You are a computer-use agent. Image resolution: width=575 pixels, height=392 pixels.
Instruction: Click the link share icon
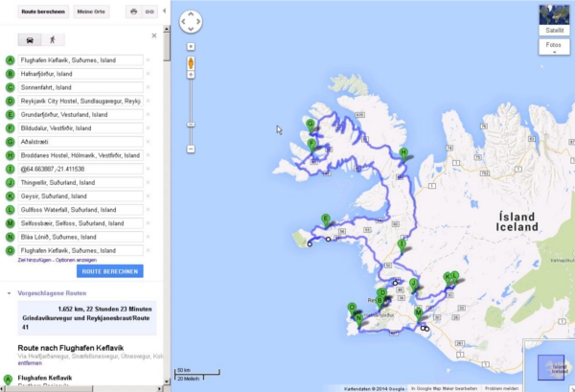[x=149, y=11]
